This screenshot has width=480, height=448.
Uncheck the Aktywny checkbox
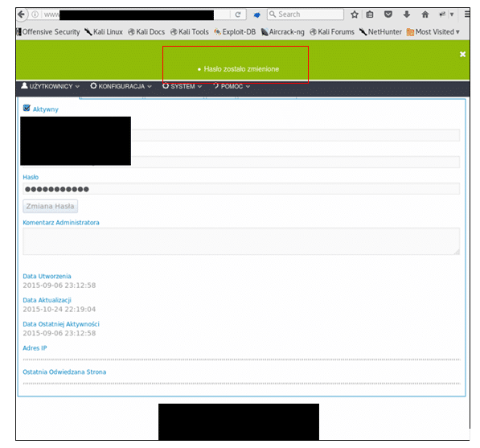click(x=27, y=108)
